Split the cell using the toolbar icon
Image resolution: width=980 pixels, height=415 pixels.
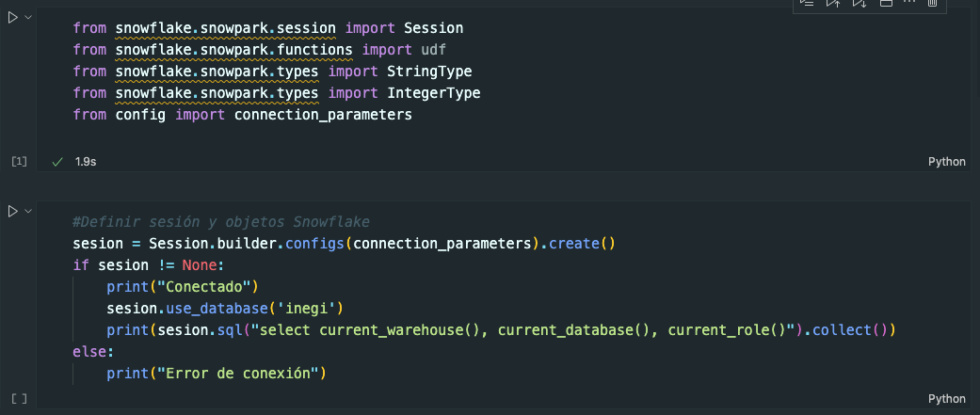point(884,4)
